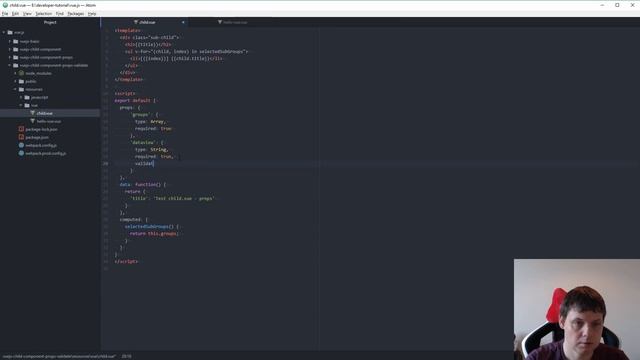Open the View menu
640x360 pixels.
[x=27, y=13]
